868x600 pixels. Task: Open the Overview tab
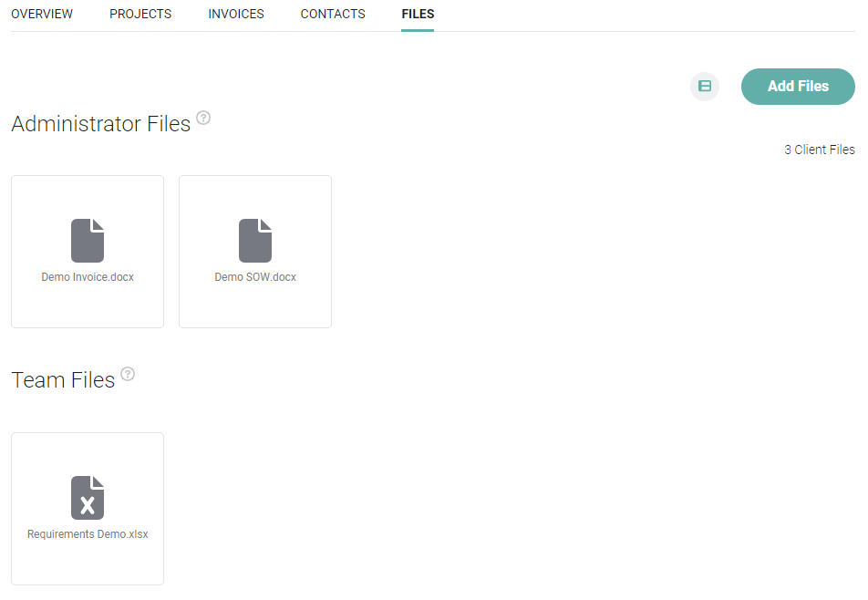pos(42,15)
